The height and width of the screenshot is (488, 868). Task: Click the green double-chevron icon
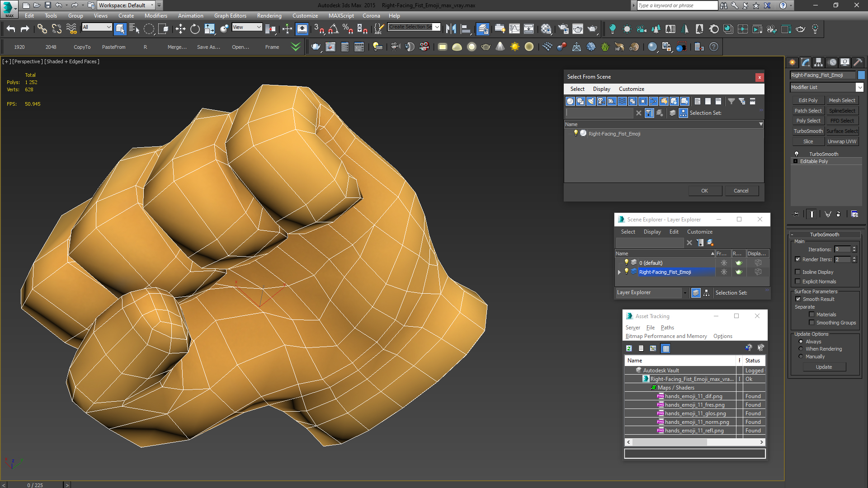pyautogui.click(x=295, y=47)
